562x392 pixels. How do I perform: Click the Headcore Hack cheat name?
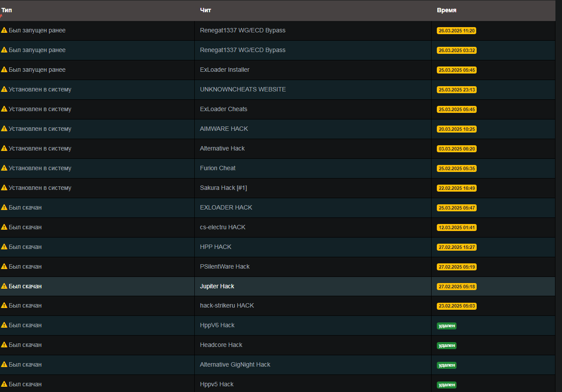coord(221,345)
